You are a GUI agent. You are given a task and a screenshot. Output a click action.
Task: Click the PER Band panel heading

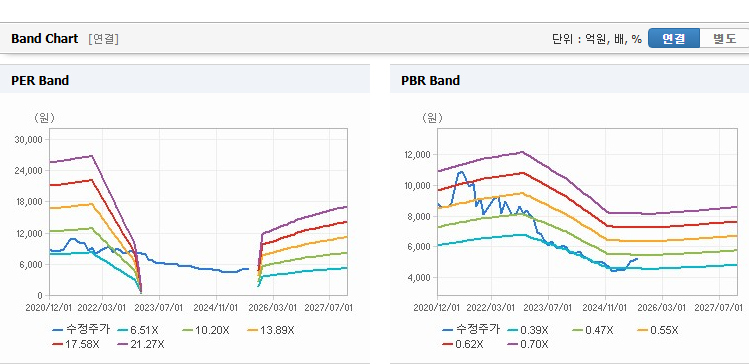click(40, 80)
